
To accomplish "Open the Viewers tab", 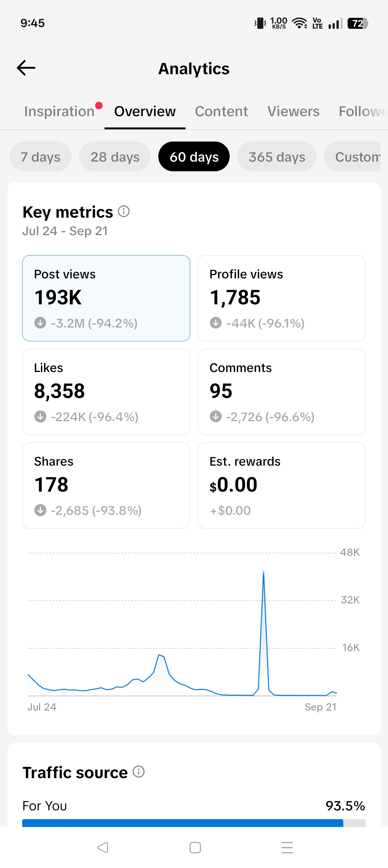I will [x=294, y=111].
